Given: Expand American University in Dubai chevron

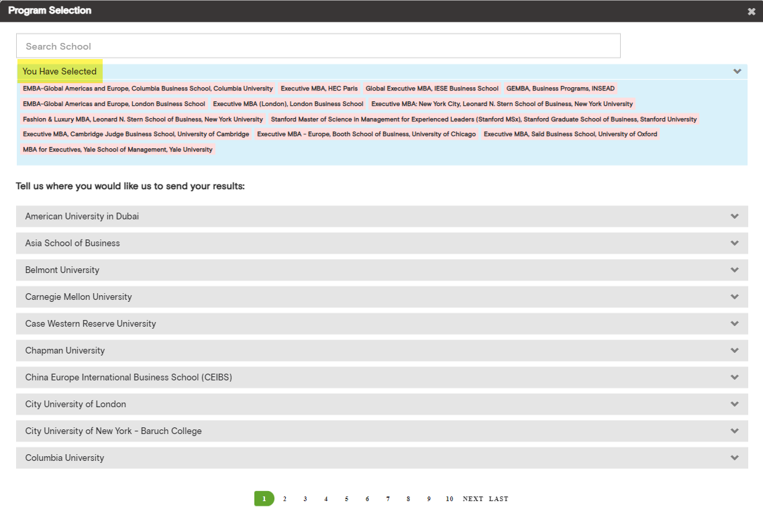Looking at the screenshot, I should tap(734, 217).
